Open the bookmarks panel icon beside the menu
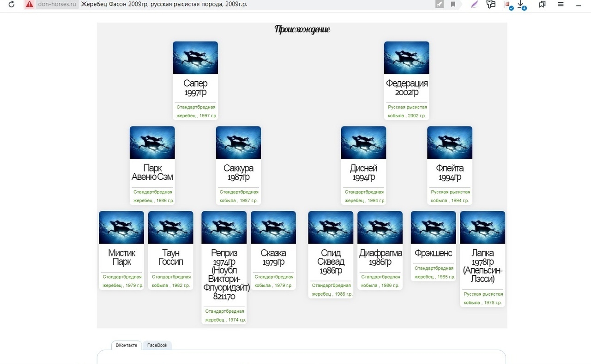Screen dimensions: 591x364 click(x=543, y=4)
